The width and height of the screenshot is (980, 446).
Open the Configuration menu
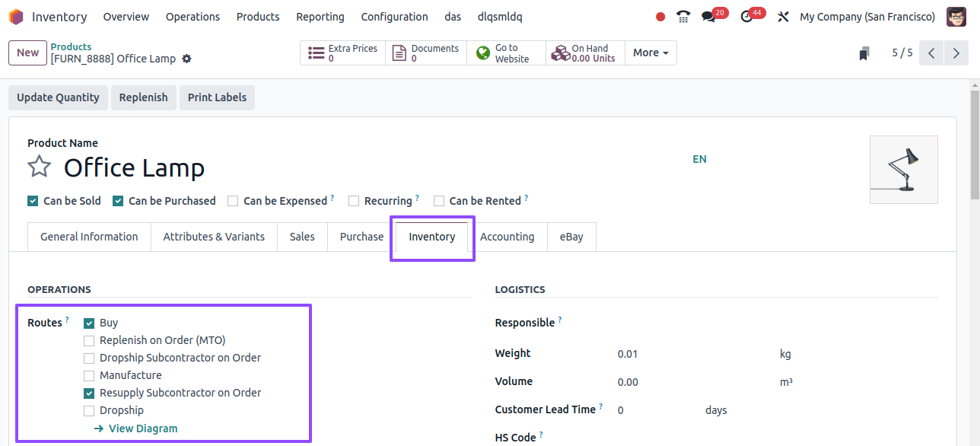pyautogui.click(x=394, y=17)
